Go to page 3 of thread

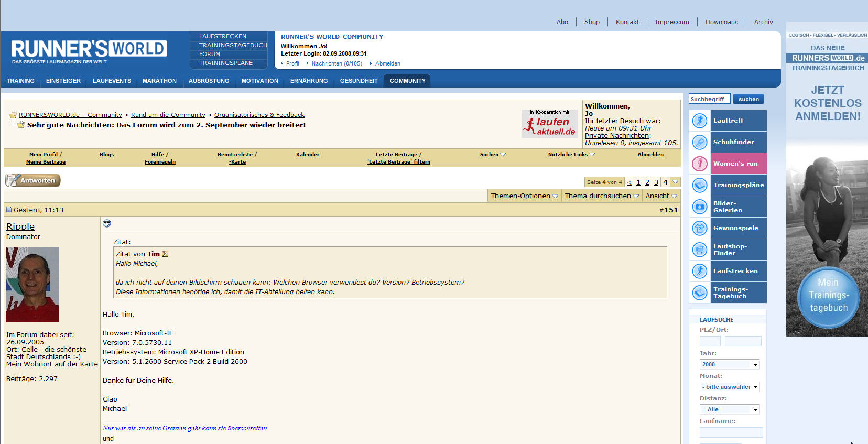coord(656,182)
